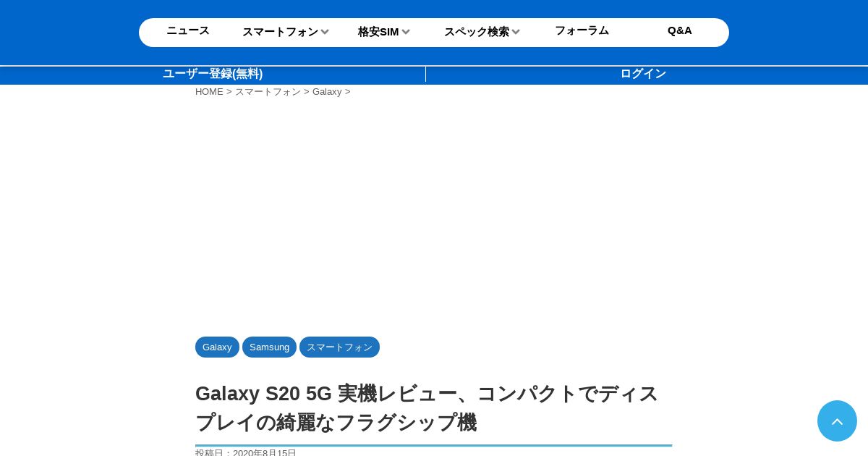Go to the フォーラム page
Viewport: 868px width, 456px height.
[x=582, y=30]
